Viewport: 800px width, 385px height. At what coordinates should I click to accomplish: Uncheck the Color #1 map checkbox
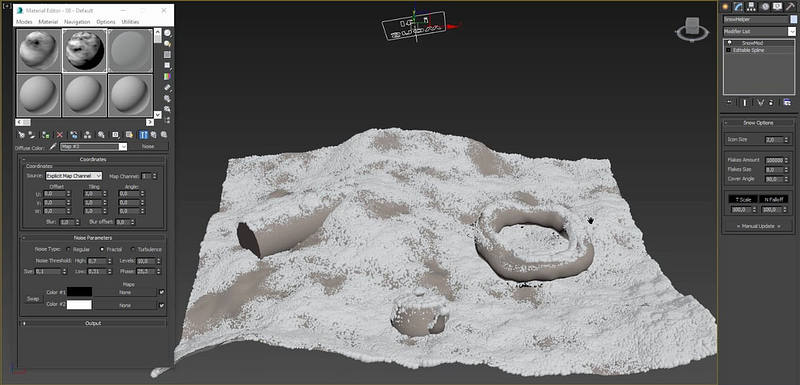click(162, 292)
